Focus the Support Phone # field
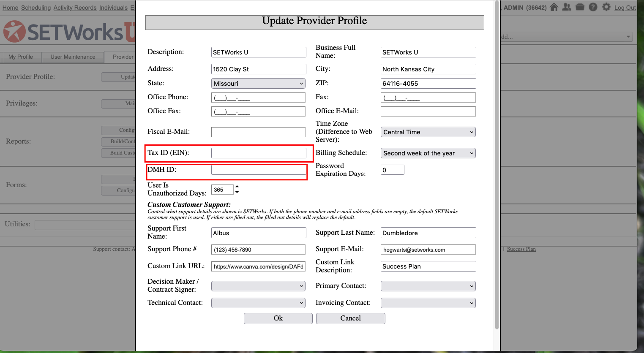Viewport: 644px width, 353px height. pyautogui.click(x=258, y=250)
